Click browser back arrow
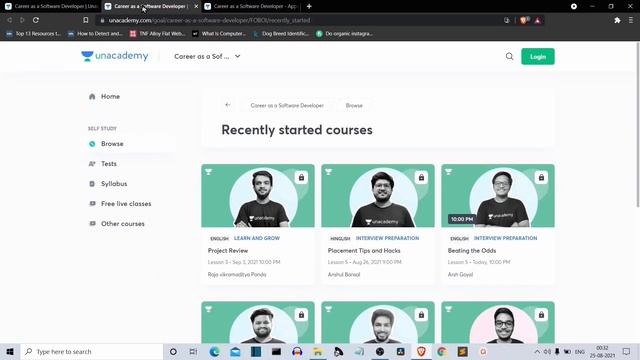 click(9, 20)
